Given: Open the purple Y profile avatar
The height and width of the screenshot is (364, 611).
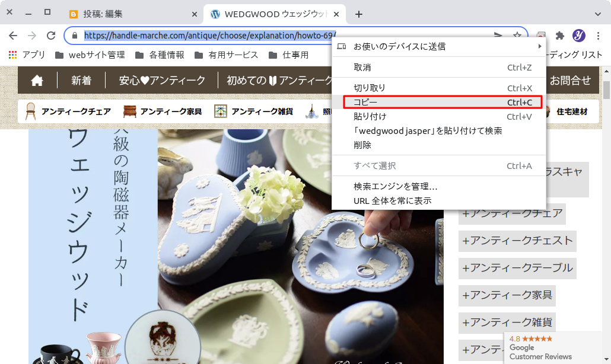Looking at the screenshot, I should click(578, 36).
